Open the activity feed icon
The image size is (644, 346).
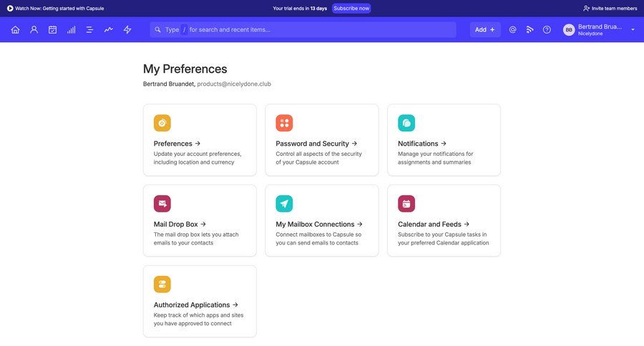pyautogui.click(x=530, y=30)
